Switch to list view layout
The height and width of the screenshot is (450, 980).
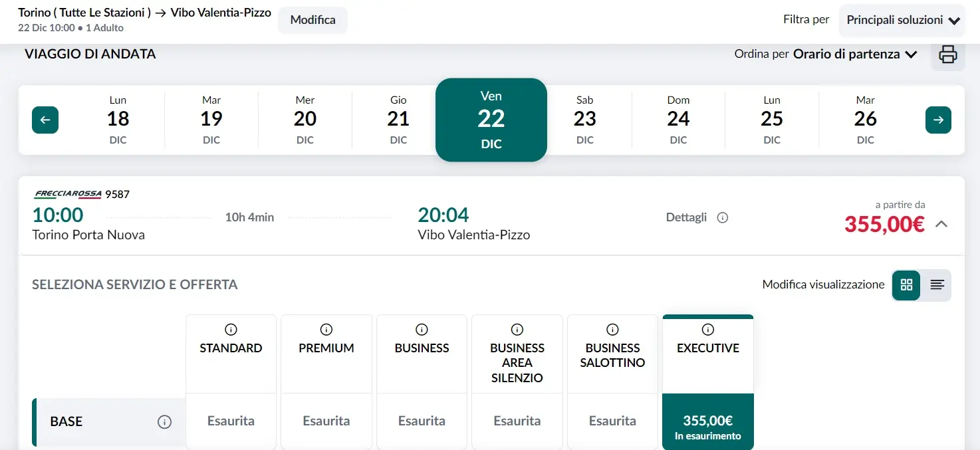(937, 285)
